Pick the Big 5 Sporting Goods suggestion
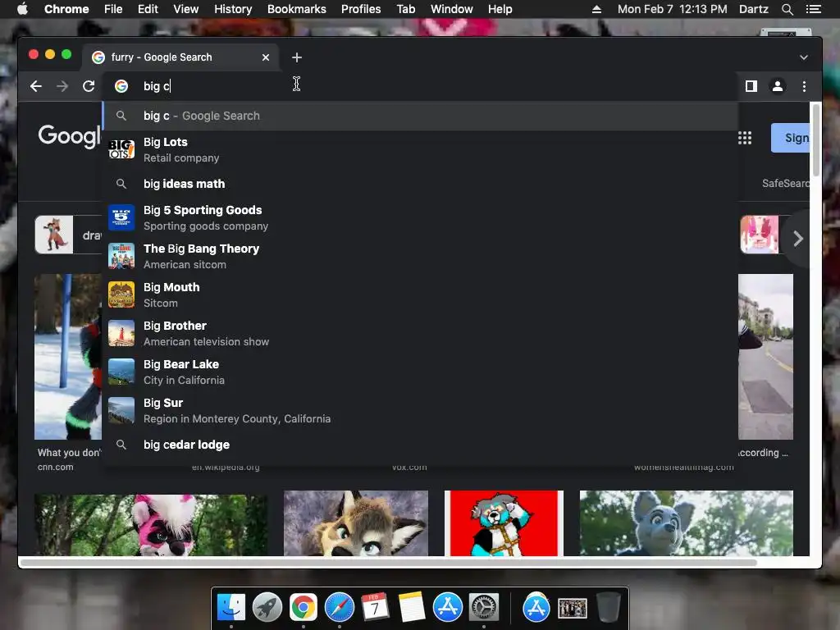This screenshot has height=630, width=840. tap(420, 217)
